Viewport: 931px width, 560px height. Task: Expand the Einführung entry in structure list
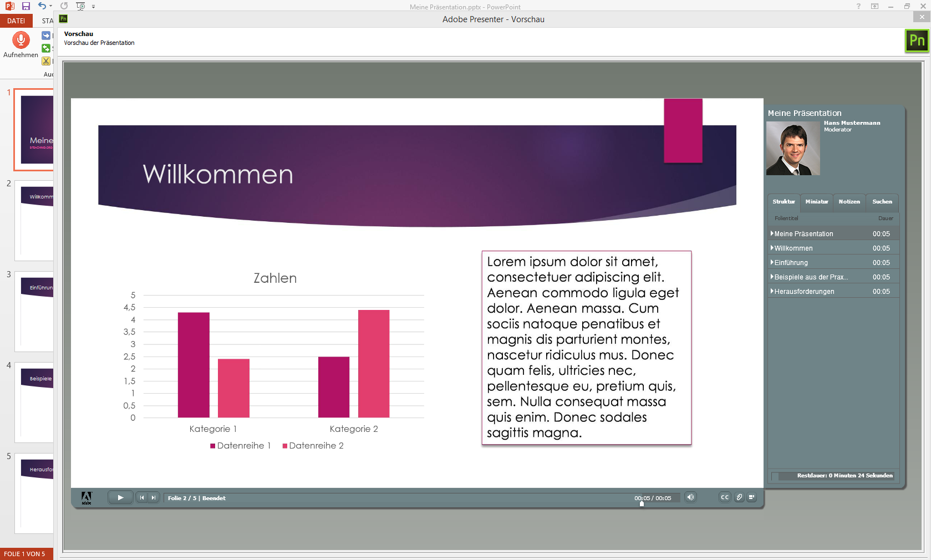[772, 262]
